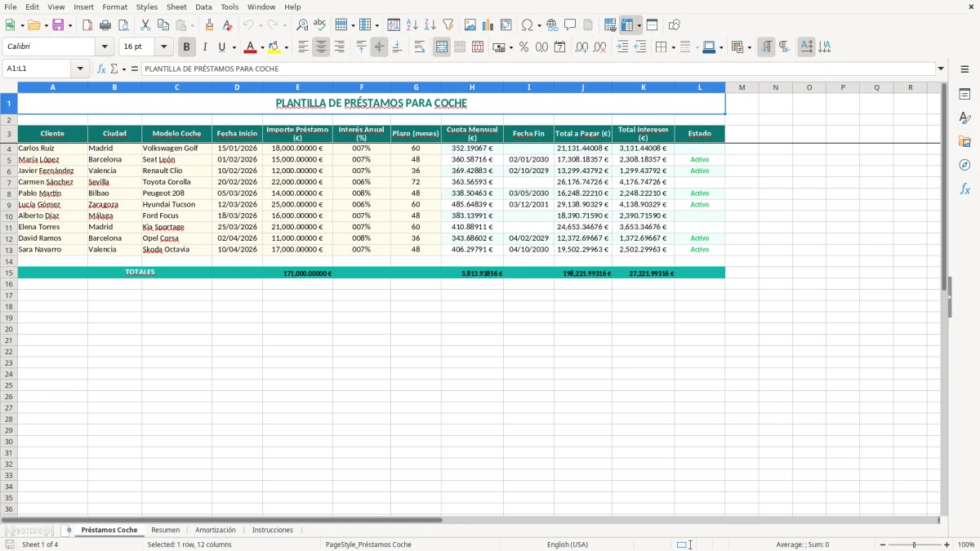The width and height of the screenshot is (980, 551).
Task: Open the Sheet menu
Action: [176, 7]
